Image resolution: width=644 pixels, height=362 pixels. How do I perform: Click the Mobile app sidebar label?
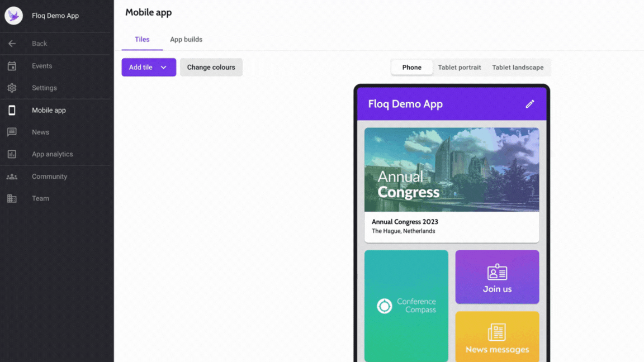(49, 110)
